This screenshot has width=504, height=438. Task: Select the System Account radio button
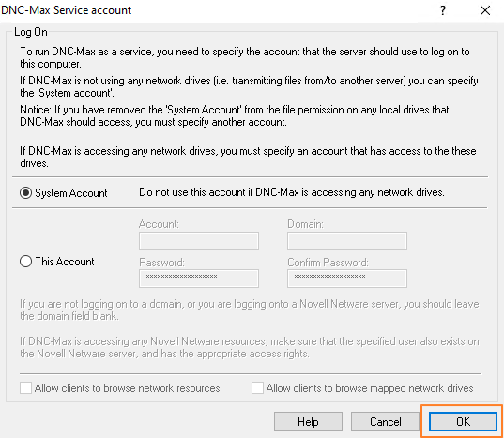pos(25,193)
